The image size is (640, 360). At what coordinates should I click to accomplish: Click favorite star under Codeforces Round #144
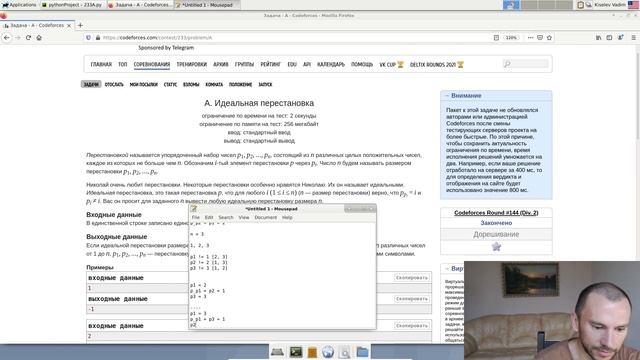496,247
